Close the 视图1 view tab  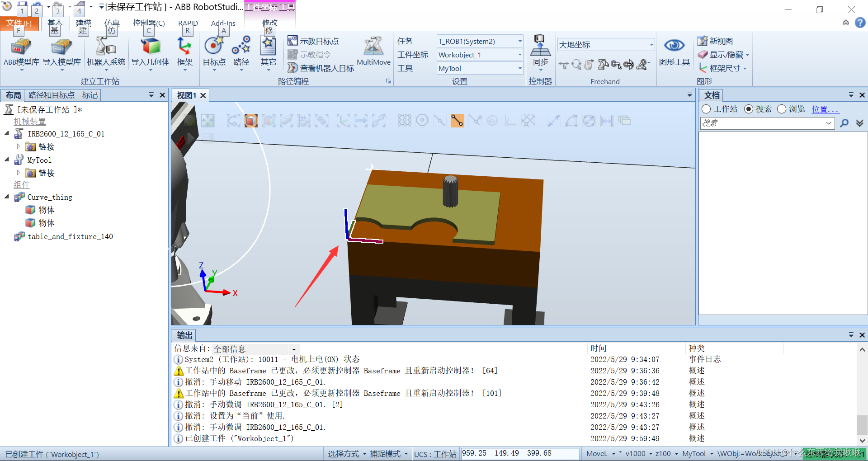click(x=203, y=95)
